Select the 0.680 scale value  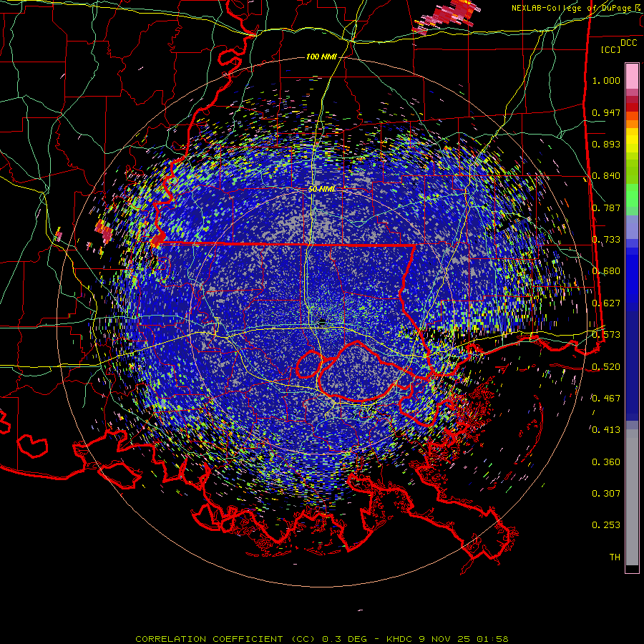pyautogui.click(x=606, y=271)
